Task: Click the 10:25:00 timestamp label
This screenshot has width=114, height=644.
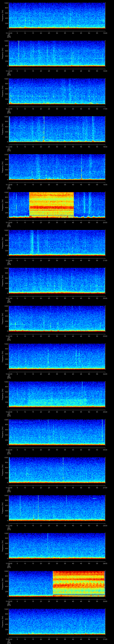Action: coord(9,450)
